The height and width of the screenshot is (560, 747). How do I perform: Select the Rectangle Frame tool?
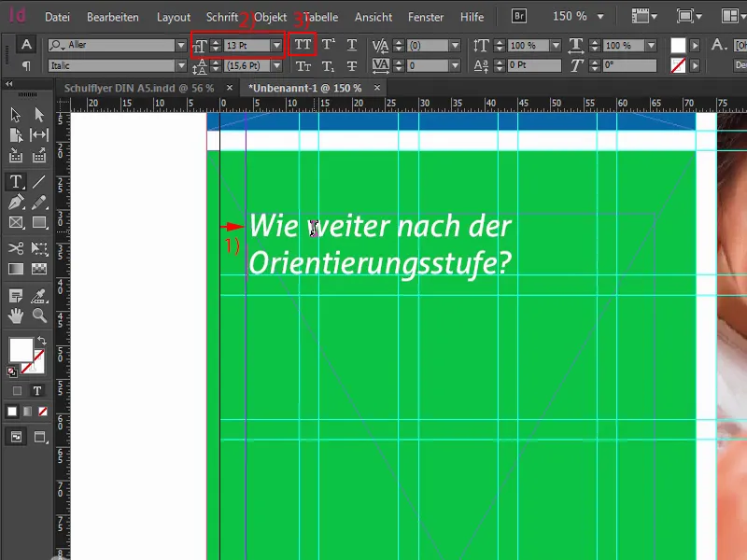click(16, 222)
